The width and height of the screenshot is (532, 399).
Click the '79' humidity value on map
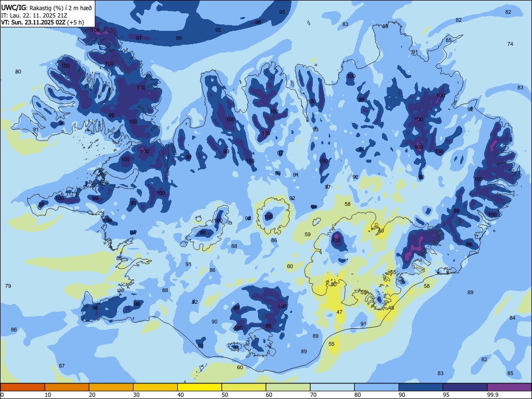[8, 286]
